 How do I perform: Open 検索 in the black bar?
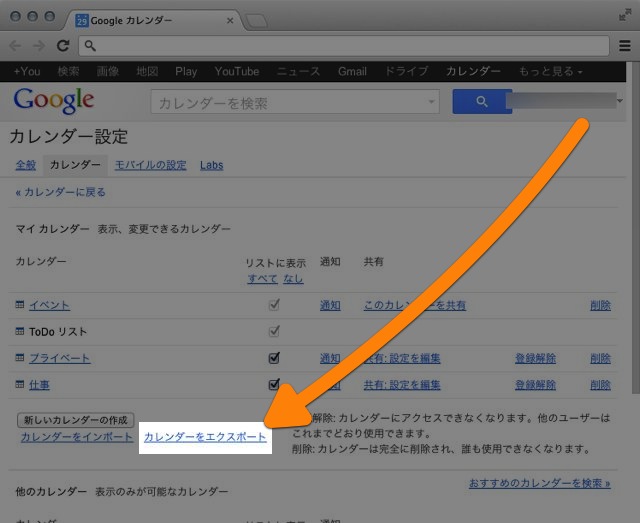(x=68, y=71)
